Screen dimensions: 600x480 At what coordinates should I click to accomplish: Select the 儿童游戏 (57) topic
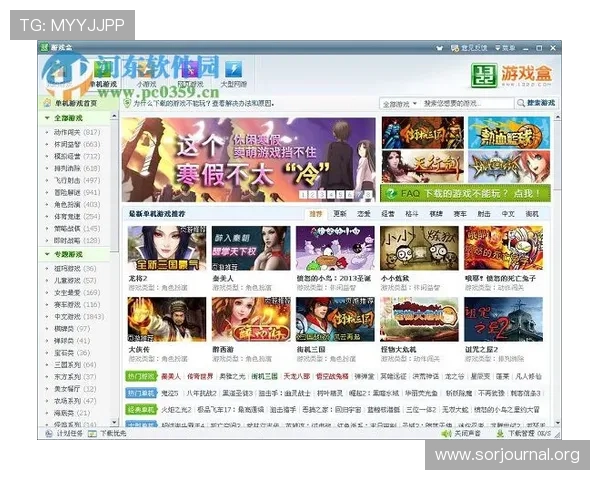(x=75, y=281)
